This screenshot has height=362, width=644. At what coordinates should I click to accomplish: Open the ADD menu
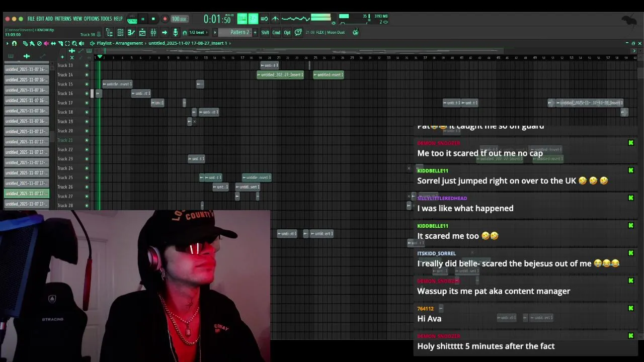pyautogui.click(x=49, y=19)
